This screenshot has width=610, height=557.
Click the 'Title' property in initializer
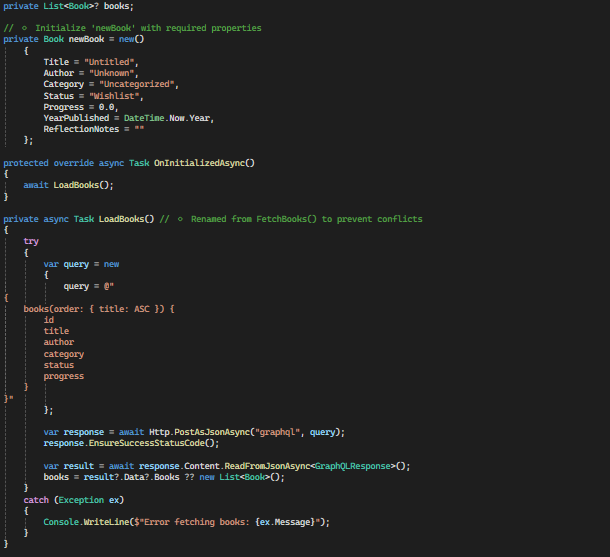[x=56, y=62]
